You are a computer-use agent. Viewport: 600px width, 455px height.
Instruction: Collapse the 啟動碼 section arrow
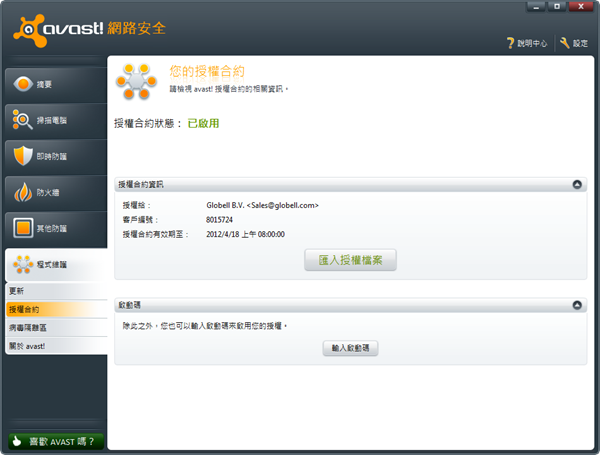tap(577, 305)
